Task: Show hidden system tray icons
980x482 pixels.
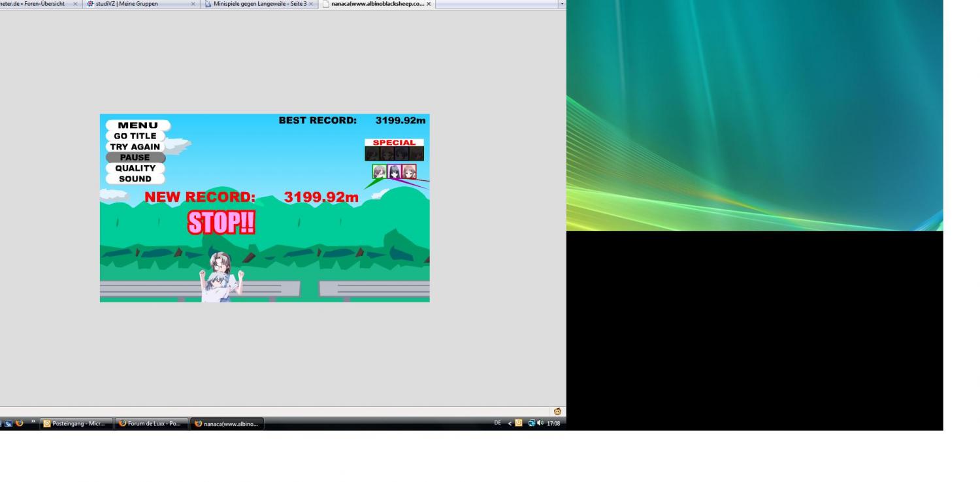Action: [x=510, y=423]
